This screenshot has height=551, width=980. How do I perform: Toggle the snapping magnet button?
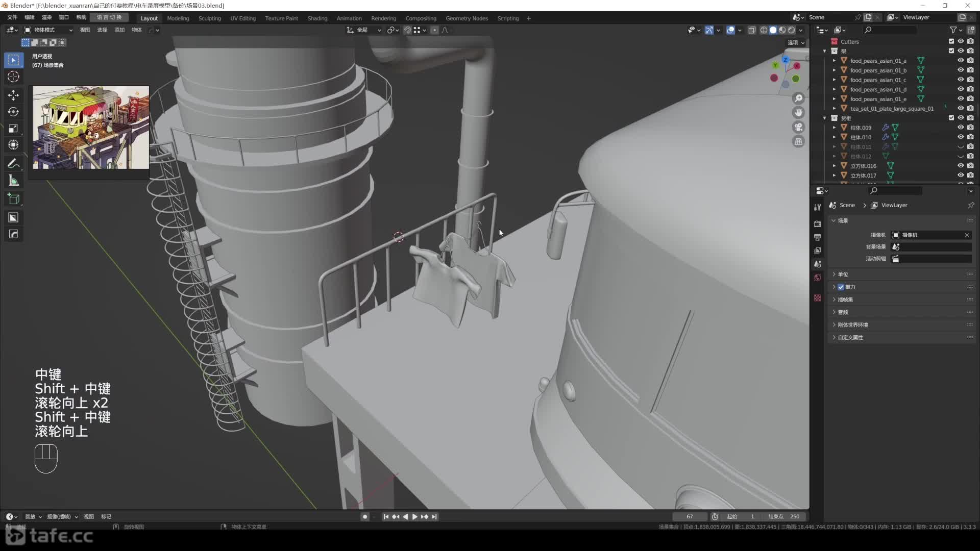pos(407,30)
